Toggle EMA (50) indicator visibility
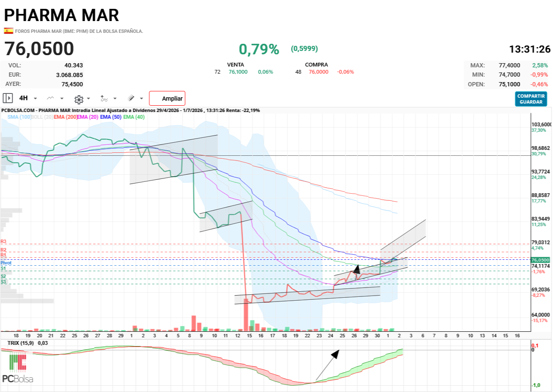This screenshot has width=553, height=392. 111,117
